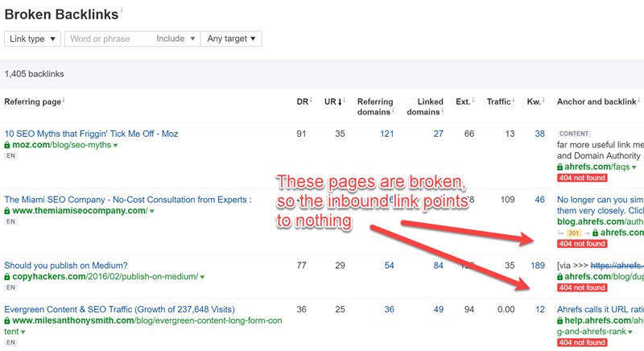Click the 1,405 backlinks count text
The height and width of the screenshot is (351, 644).
(34, 74)
